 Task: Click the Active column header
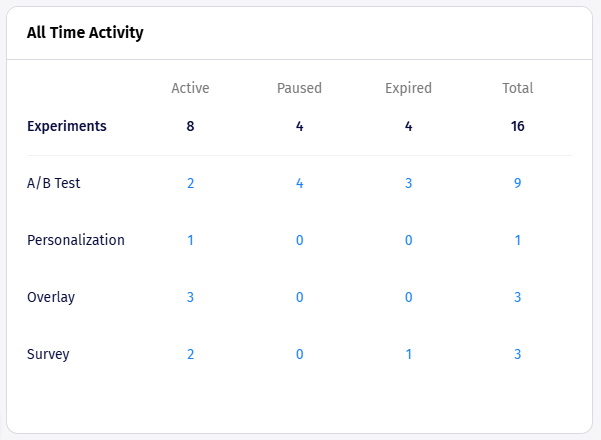coord(190,88)
